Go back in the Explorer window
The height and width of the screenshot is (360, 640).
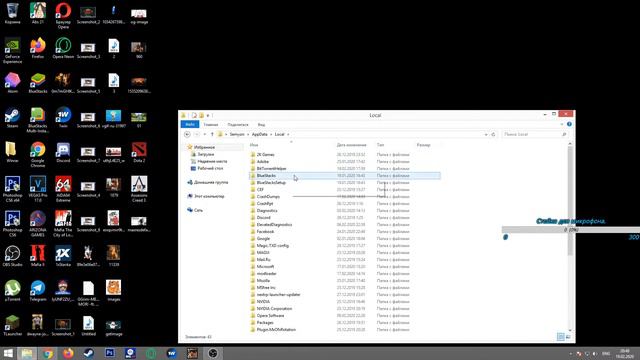coord(187,134)
